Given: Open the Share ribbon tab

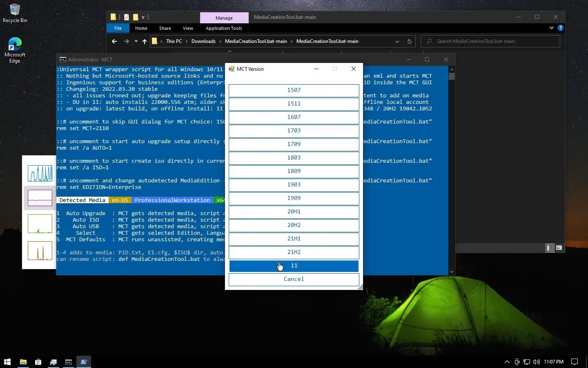Looking at the screenshot, I should coord(165,28).
